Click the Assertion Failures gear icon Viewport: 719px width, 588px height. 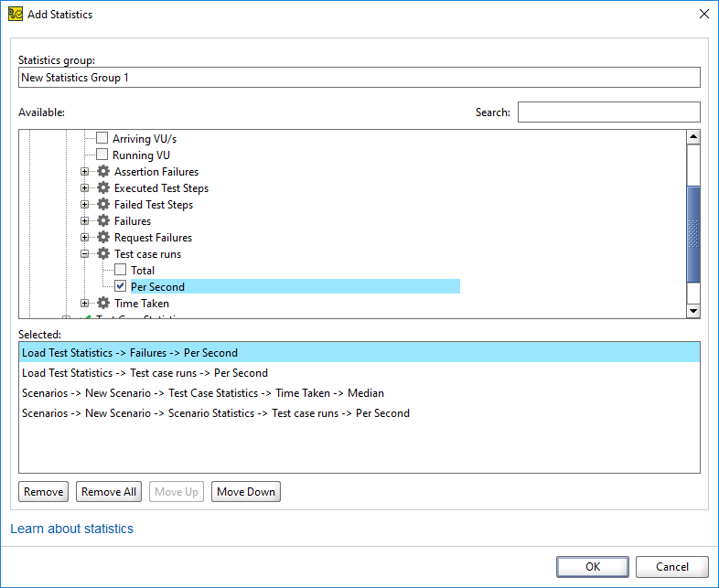[x=103, y=171]
